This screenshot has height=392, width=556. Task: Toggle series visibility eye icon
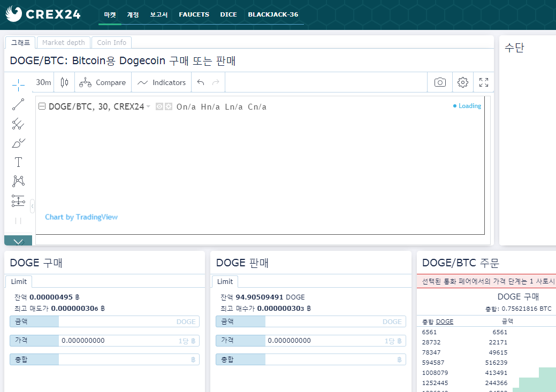[159, 106]
